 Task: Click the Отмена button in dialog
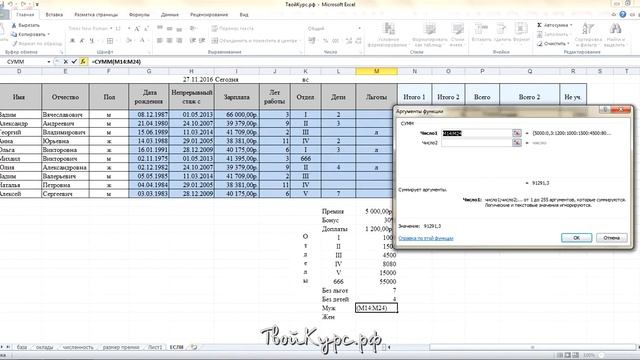pos(611,238)
